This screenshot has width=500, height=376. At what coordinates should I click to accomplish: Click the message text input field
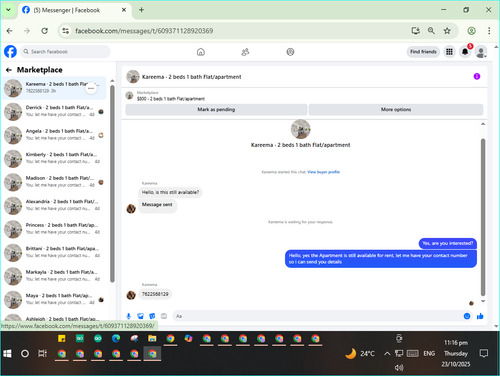tap(317, 316)
